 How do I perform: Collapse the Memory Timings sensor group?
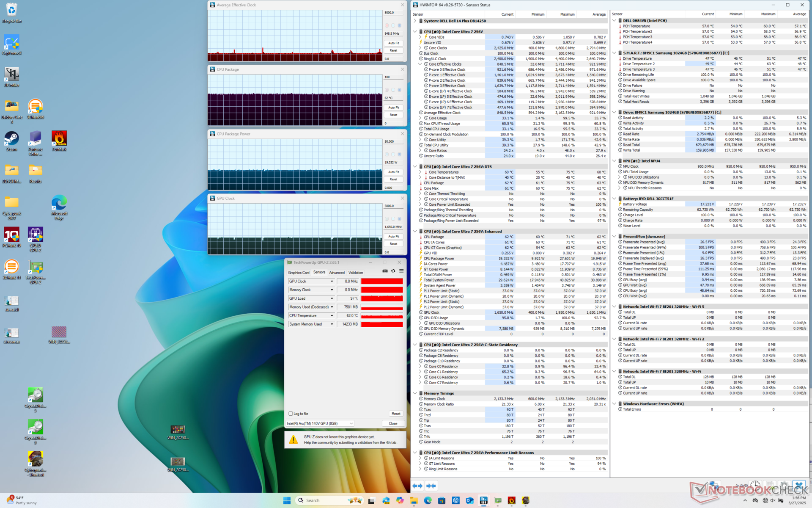click(415, 393)
